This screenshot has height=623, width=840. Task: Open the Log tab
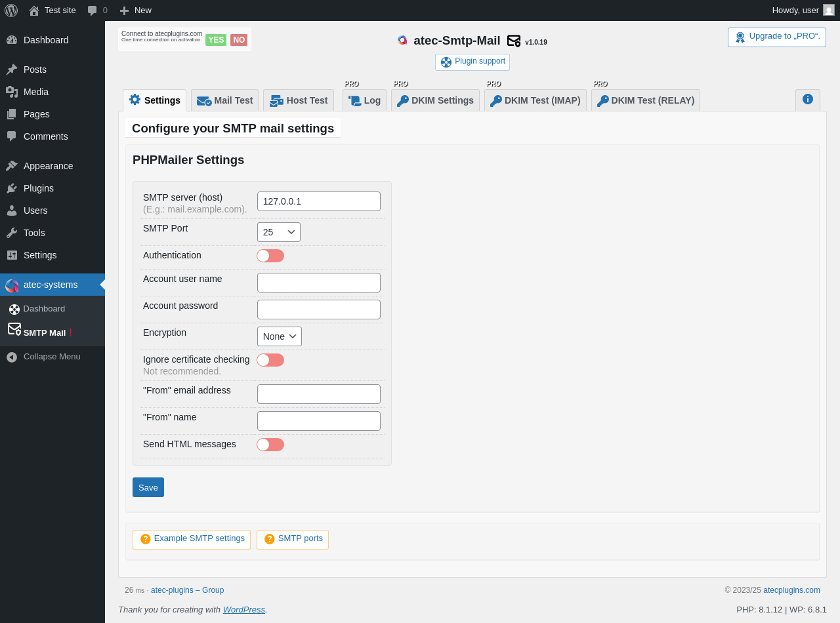click(364, 100)
